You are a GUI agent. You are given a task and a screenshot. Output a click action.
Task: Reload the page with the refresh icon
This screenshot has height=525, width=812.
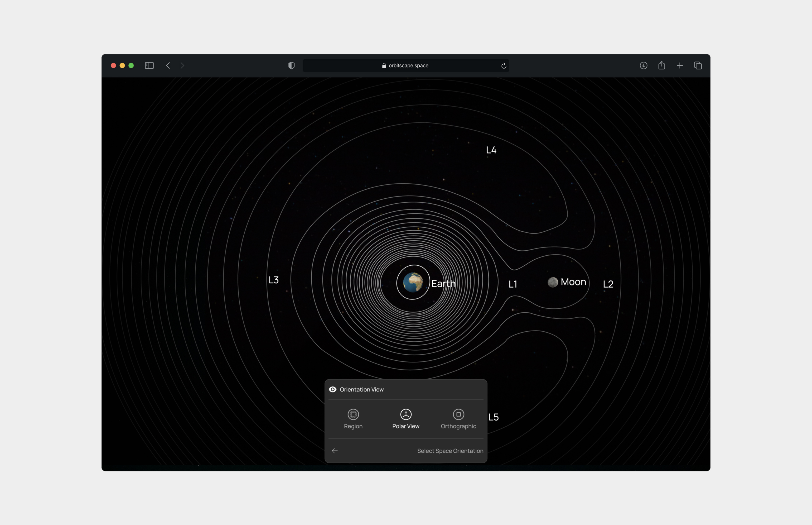504,66
